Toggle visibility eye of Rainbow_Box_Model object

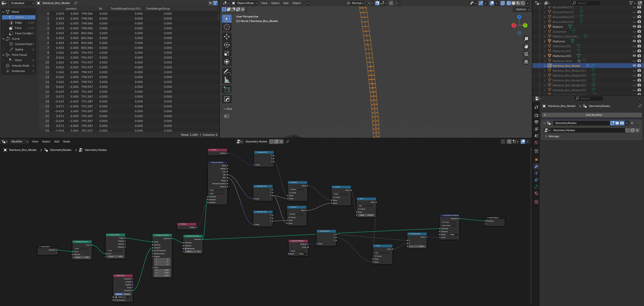point(634,66)
